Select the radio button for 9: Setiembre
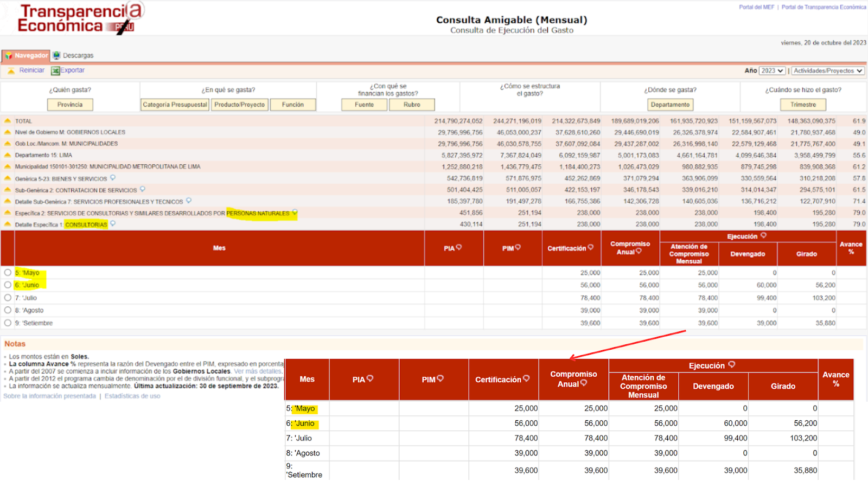868x488 pixels. click(8, 323)
